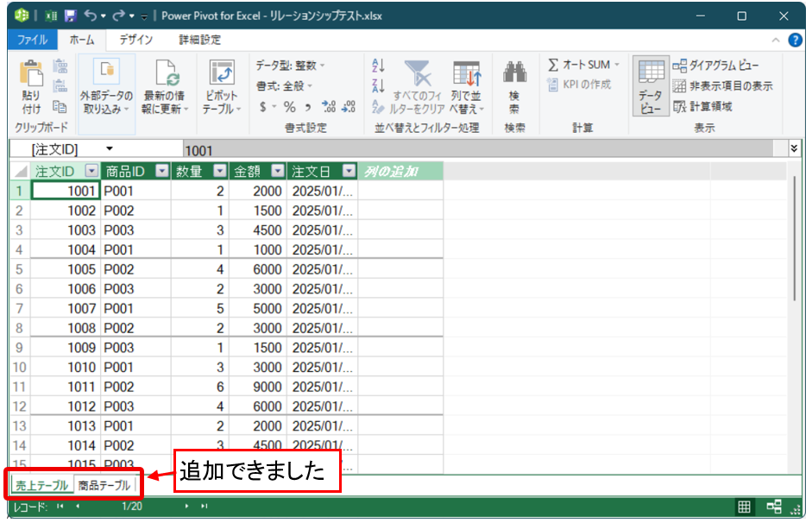Image resolution: width=812 pixels, height=523 pixels.
Task: Open the デザイン ribbon tab
Action: (x=136, y=40)
